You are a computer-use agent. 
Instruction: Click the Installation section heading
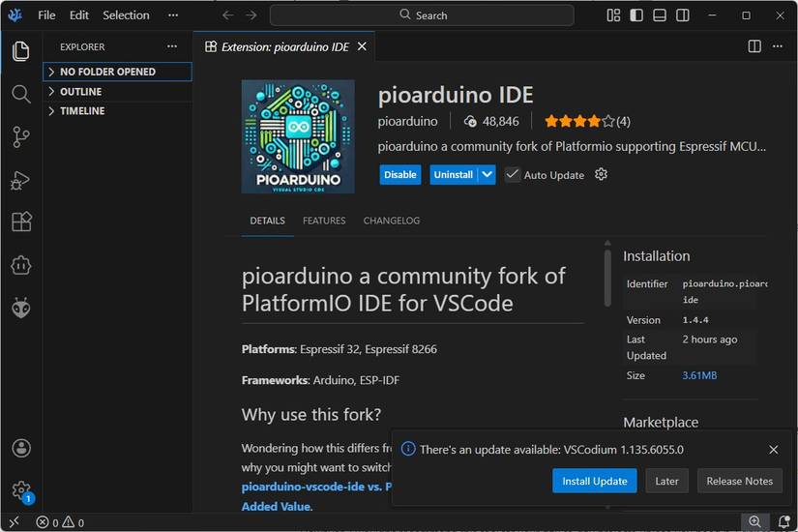[657, 256]
